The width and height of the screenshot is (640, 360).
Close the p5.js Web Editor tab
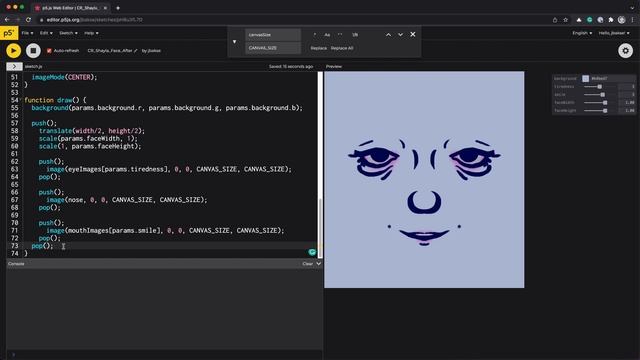[105, 8]
